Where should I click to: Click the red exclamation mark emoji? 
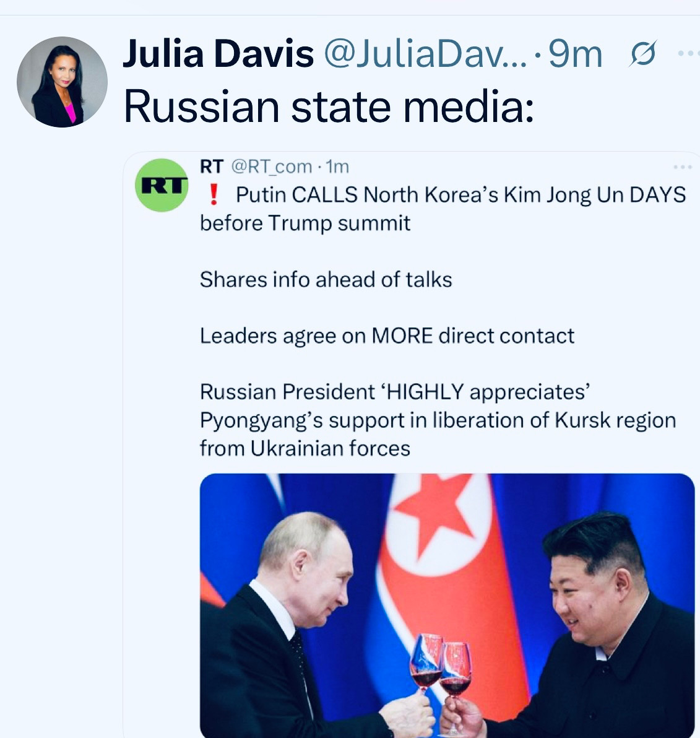coord(214,194)
